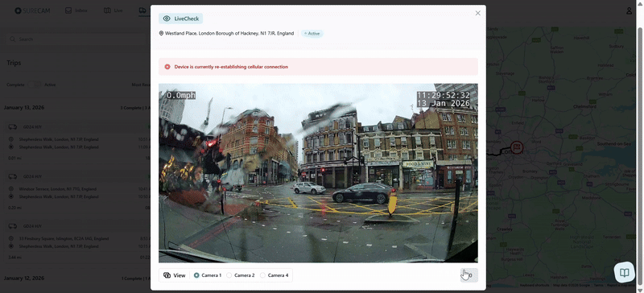Click the Westland Place address text

click(229, 33)
